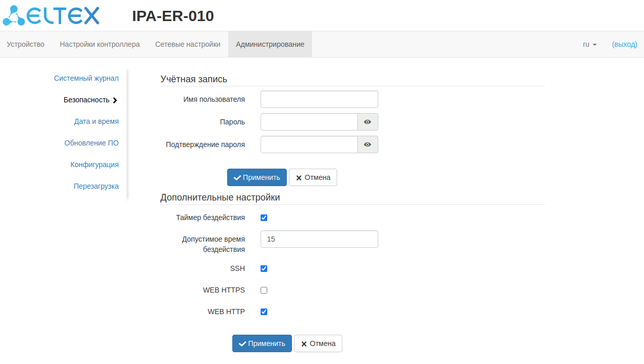The width and height of the screenshot is (644, 364).
Task: Open the Устройство menu tab
Action: click(25, 44)
